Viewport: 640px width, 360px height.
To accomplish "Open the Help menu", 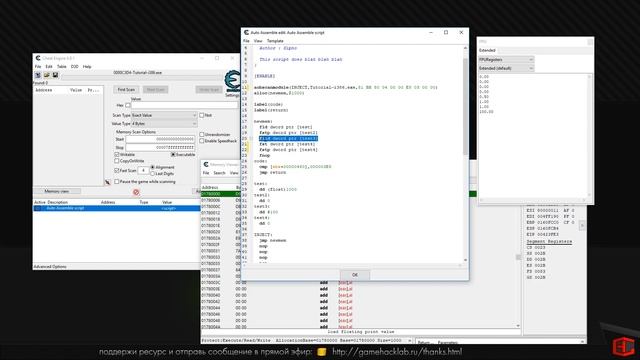I will [87, 67].
